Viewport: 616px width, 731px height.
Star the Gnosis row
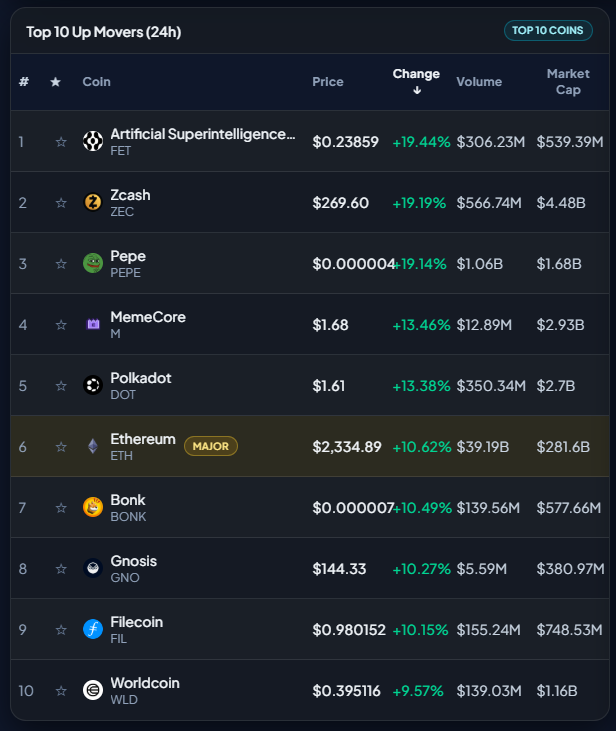point(61,568)
